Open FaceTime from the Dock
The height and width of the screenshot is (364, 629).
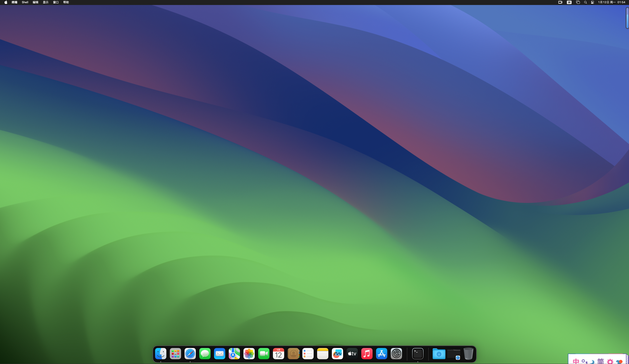pyautogui.click(x=264, y=354)
